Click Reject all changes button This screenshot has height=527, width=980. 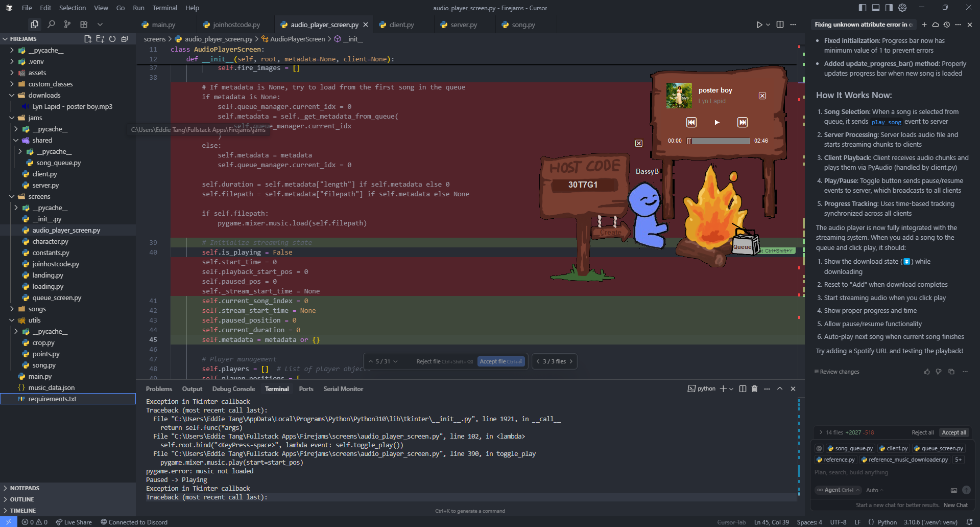coord(923,432)
